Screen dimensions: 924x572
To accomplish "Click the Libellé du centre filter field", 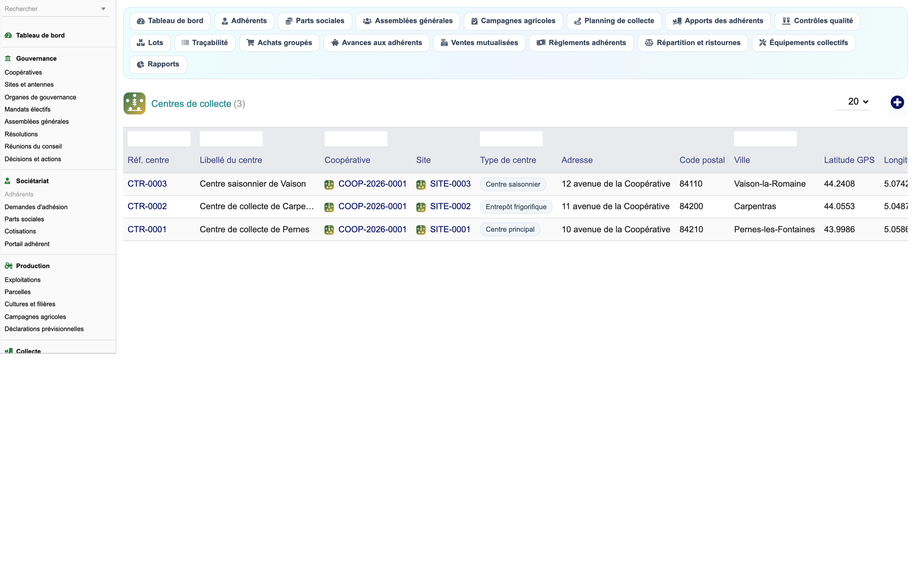I will [231, 139].
